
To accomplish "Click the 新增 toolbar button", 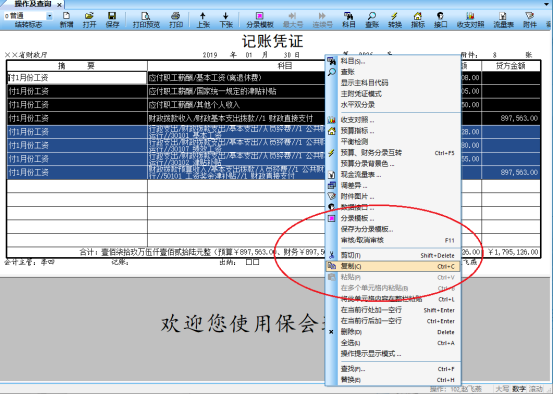I will pyautogui.click(x=66, y=20).
